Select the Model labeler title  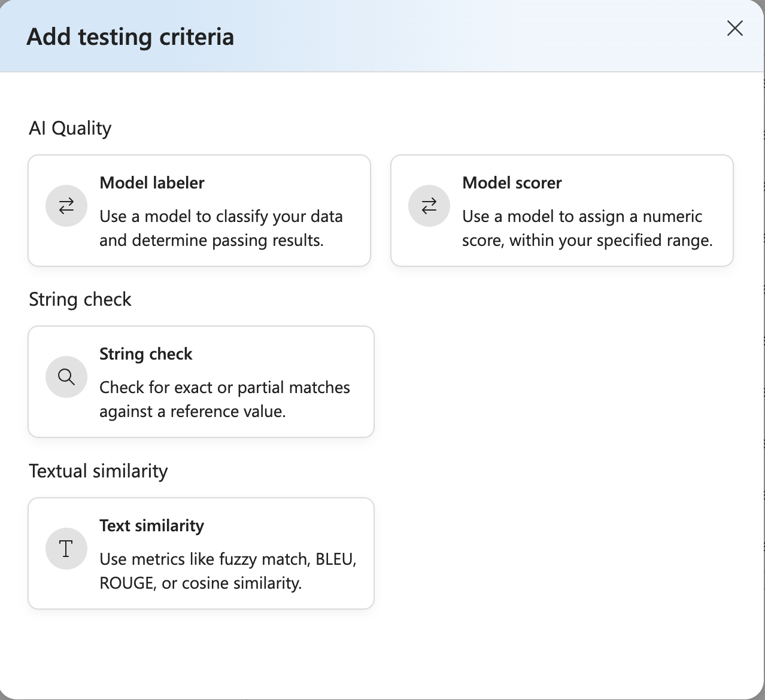click(x=152, y=182)
